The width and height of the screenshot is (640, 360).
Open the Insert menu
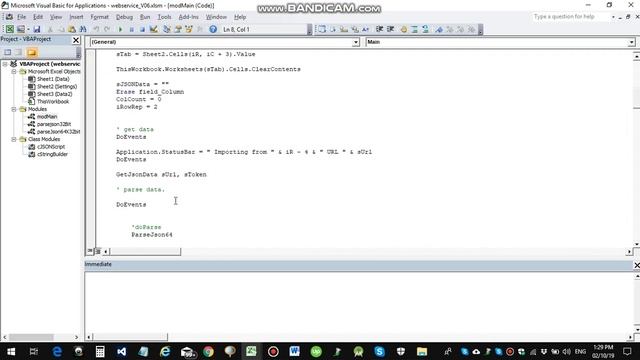[76, 17]
